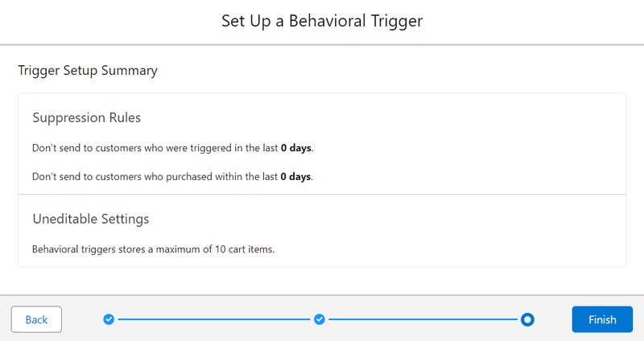
Task: Click the word Rules in Suppression heading
Action: pos(125,117)
